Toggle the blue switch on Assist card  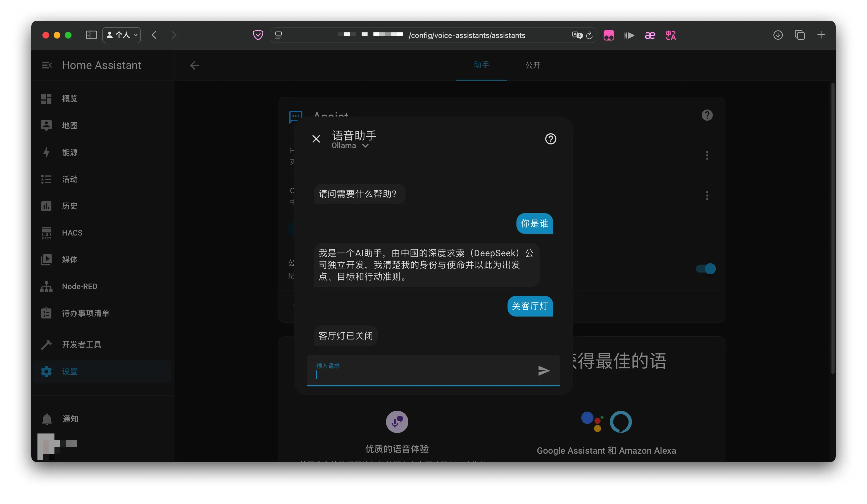706,269
